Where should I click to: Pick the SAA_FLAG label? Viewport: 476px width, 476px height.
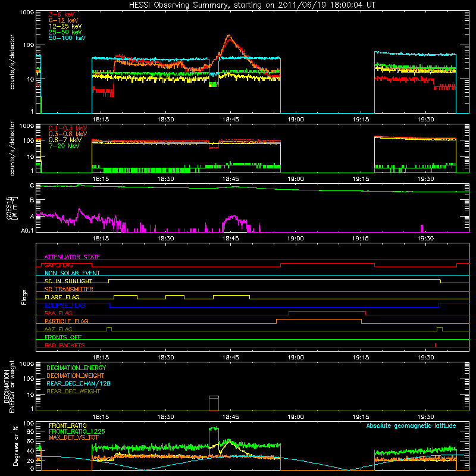point(58,313)
